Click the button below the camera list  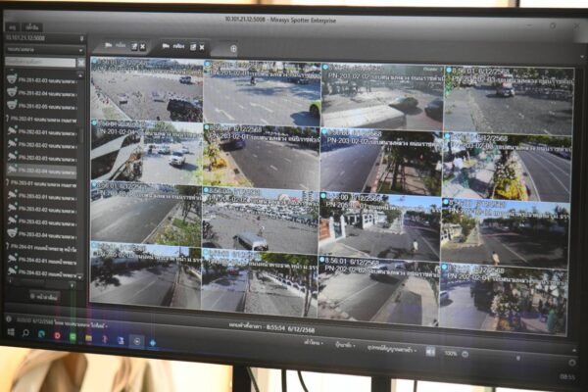pyautogui.click(x=43, y=295)
